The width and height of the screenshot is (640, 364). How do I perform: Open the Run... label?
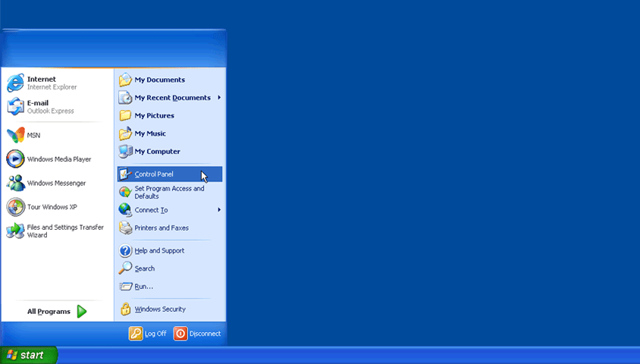(143, 287)
